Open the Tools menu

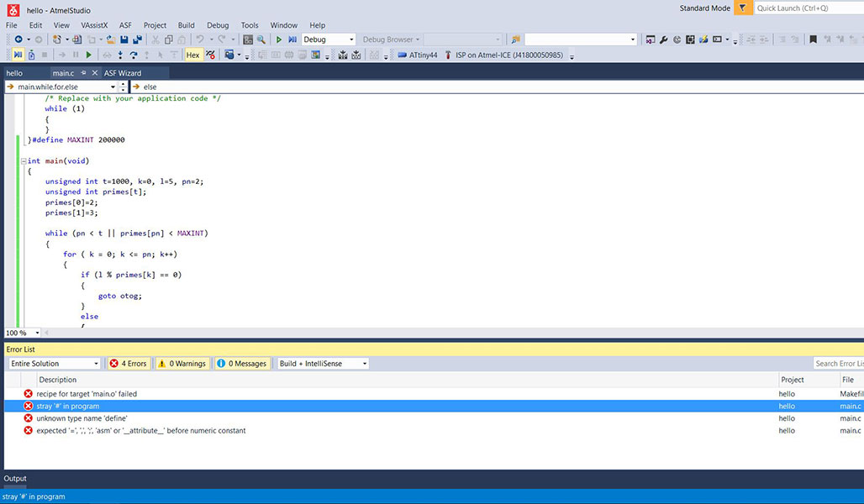[x=250, y=25]
